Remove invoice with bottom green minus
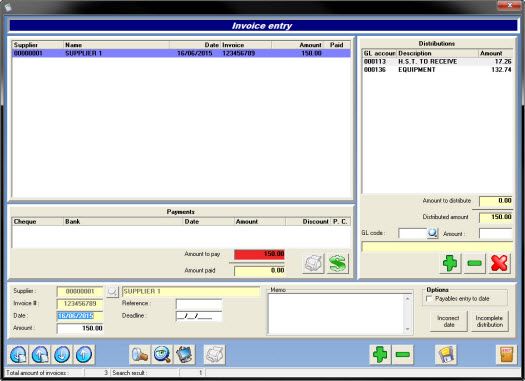525x381 pixels. coord(402,355)
